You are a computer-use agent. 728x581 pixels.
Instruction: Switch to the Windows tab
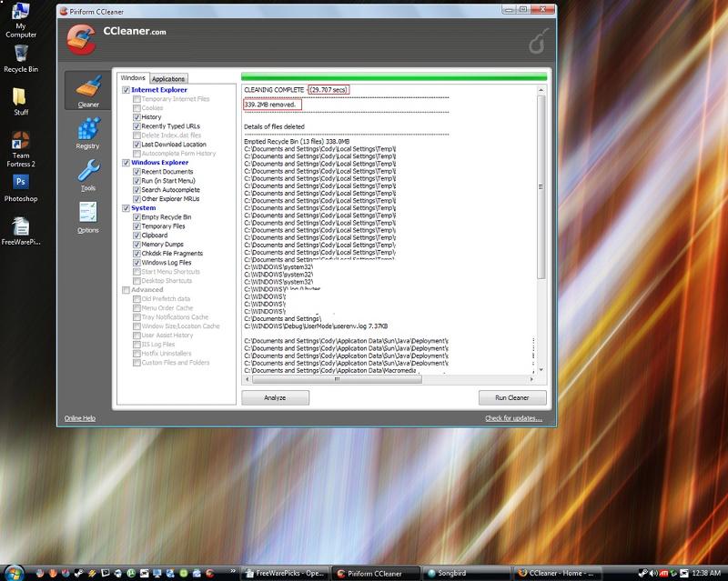pos(133,78)
